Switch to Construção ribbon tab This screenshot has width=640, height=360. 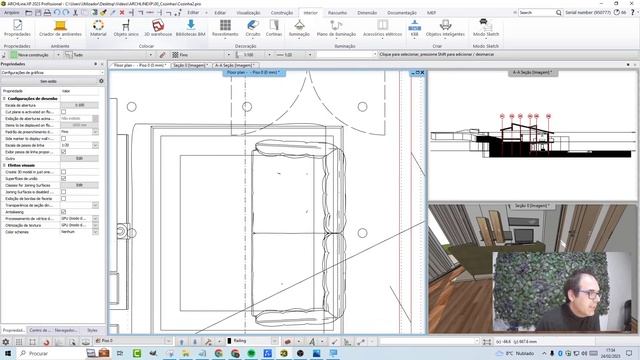click(282, 13)
